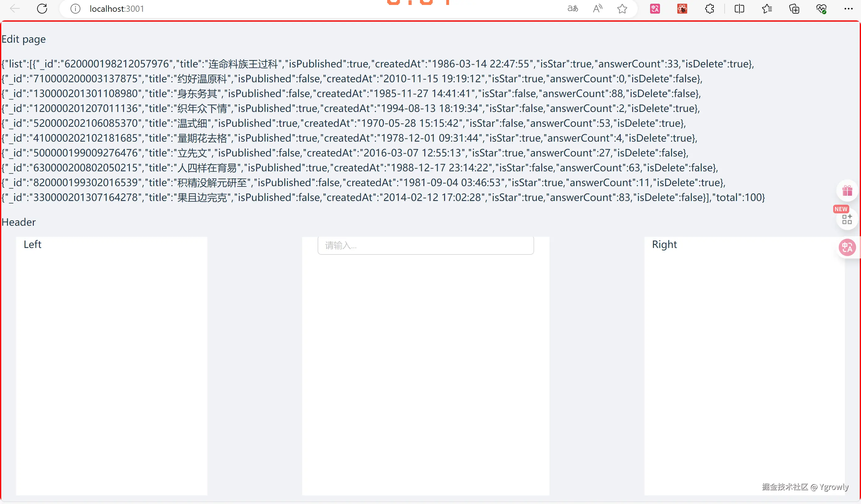Open the Favorites list
The width and height of the screenshot is (861, 504).
click(767, 9)
